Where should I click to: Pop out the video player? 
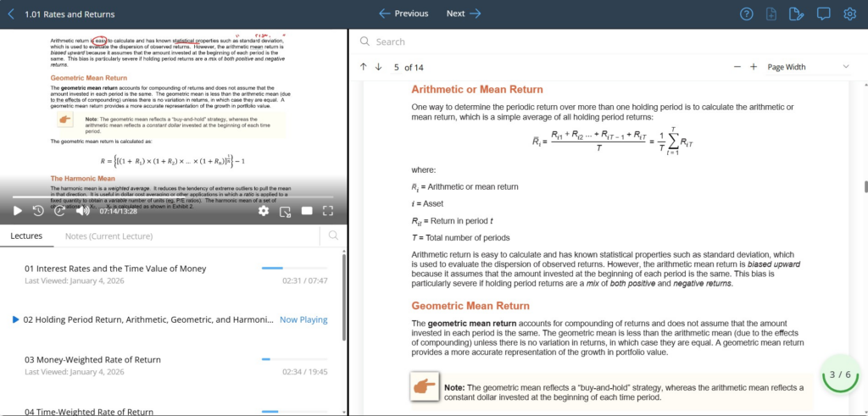point(286,210)
